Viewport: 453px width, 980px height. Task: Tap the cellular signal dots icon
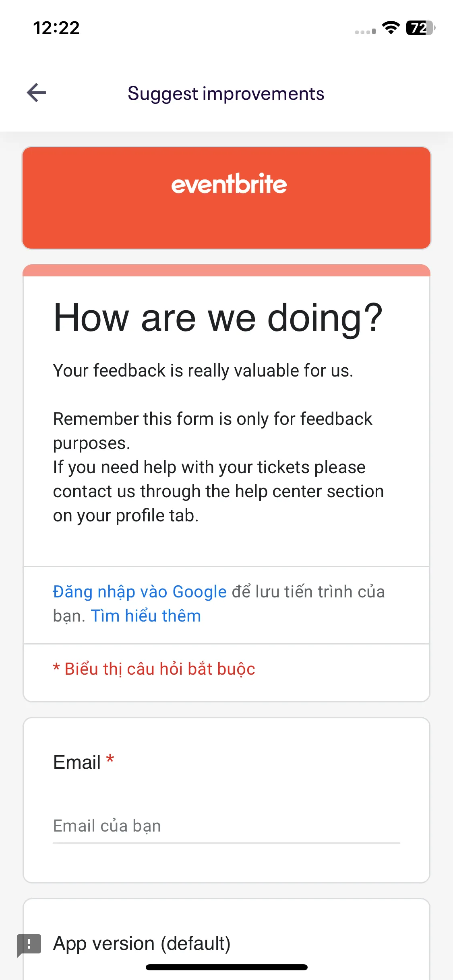pyautogui.click(x=365, y=31)
